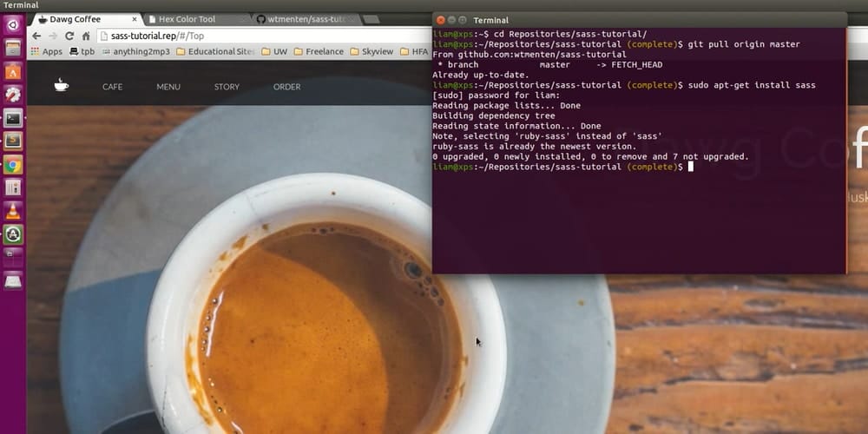Screen dimensions: 868x434
Task: Click the Chrome home button
Action: tap(86, 36)
